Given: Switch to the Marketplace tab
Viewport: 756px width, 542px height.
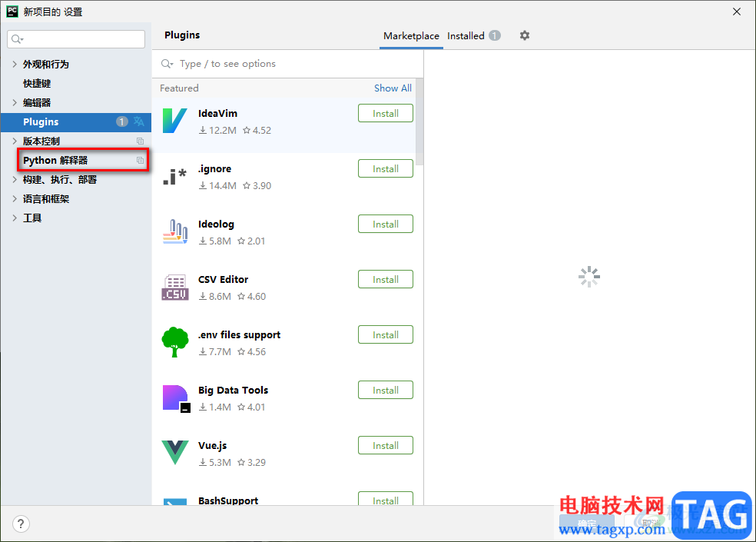Looking at the screenshot, I should coord(411,35).
